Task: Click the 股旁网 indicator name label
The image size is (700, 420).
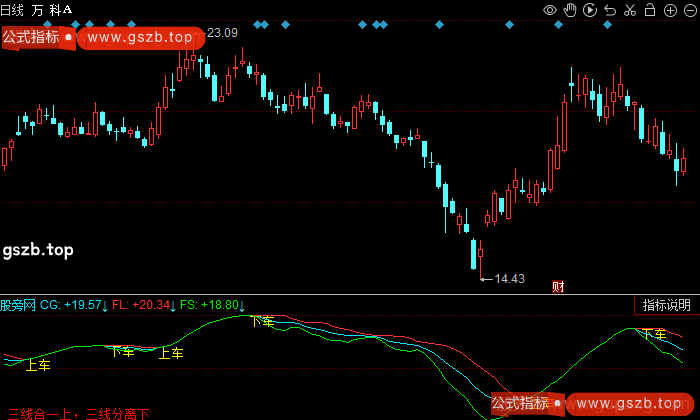Action: [x=18, y=304]
